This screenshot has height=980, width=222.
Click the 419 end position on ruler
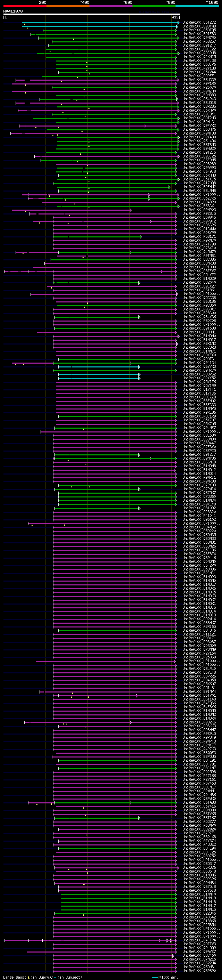(x=175, y=17)
